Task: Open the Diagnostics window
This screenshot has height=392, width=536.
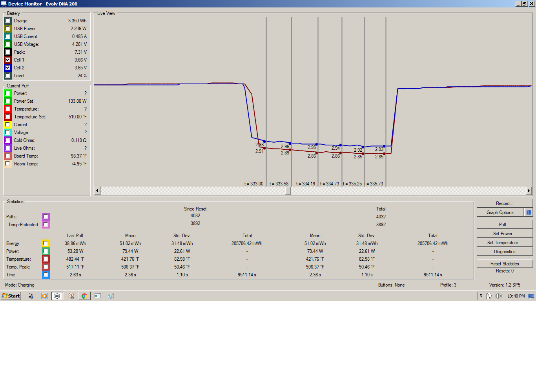Action: click(505, 252)
